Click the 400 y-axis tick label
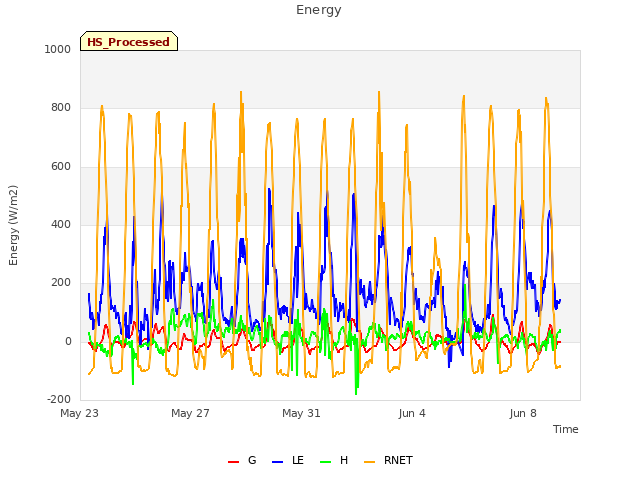 coord(61,224)
